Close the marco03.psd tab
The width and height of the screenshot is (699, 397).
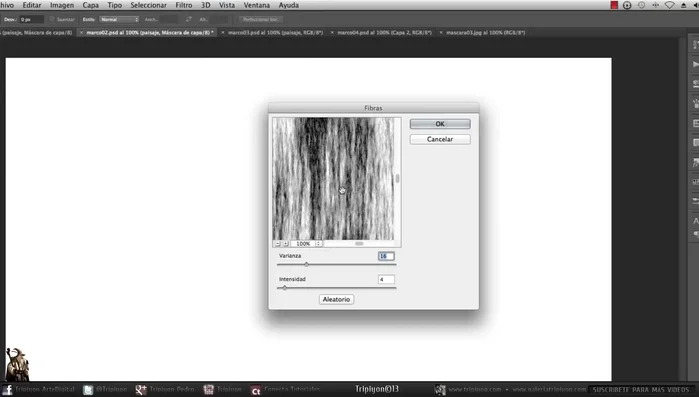click(x=223, y=33)
